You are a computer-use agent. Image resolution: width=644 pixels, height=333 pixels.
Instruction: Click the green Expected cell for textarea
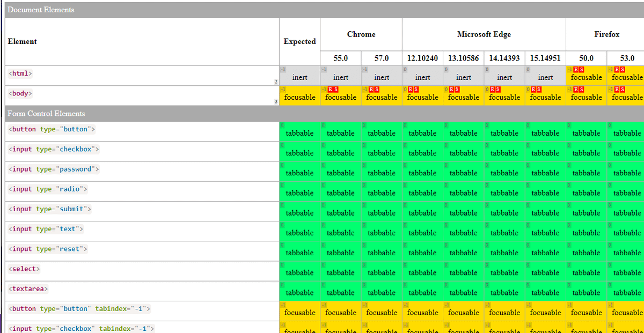[x=299, y=291]
